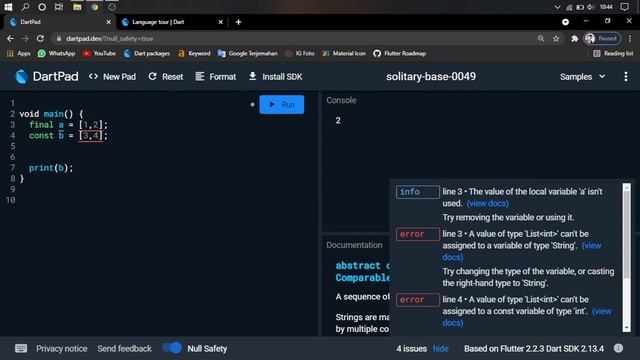Open Apps bookmark
This screenshot has height=360, width=640.
click(19, 53)
